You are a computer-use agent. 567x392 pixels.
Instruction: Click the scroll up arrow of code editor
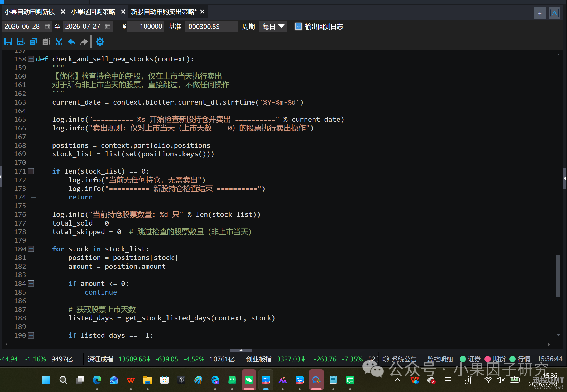(558, 55)
